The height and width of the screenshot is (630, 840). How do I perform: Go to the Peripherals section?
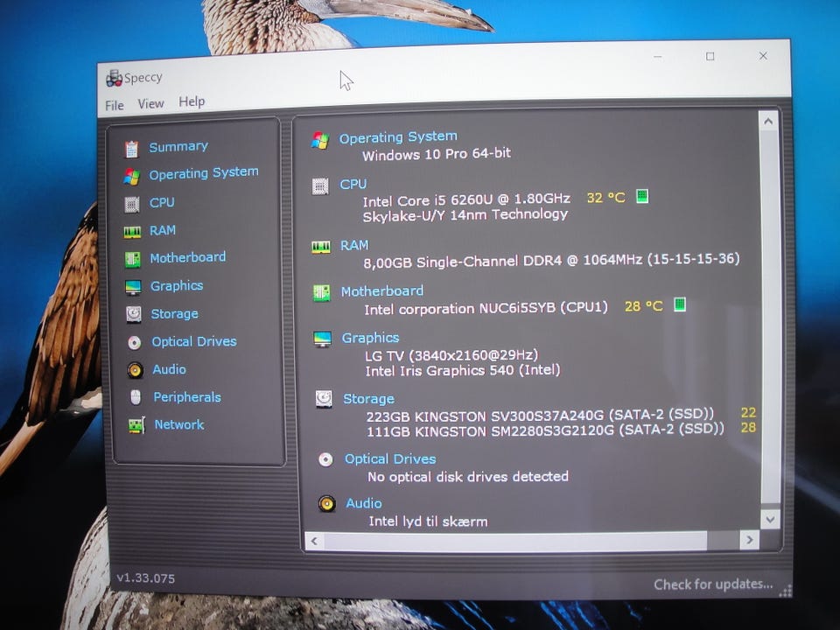coord(187,397)
